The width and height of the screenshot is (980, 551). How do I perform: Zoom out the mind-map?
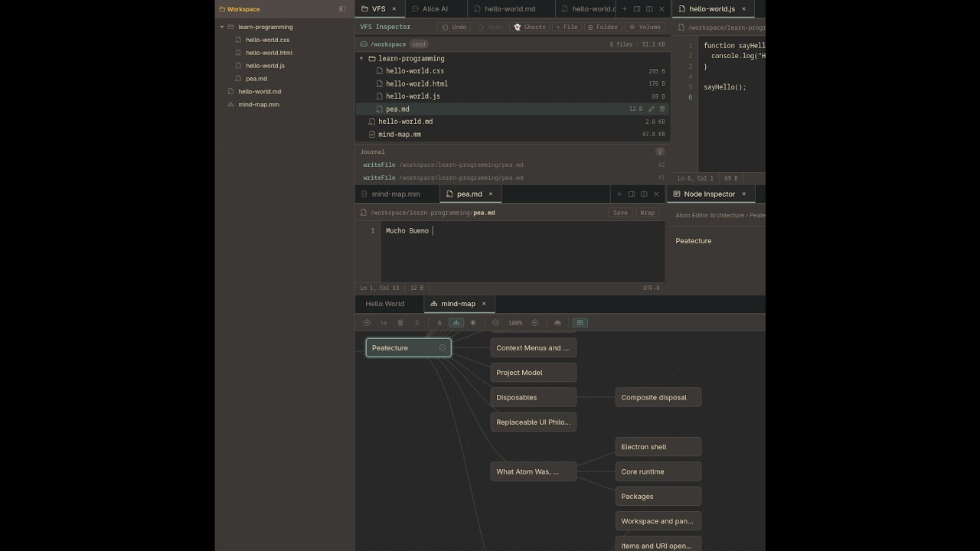pyautogui.click(x=495, y=323)
